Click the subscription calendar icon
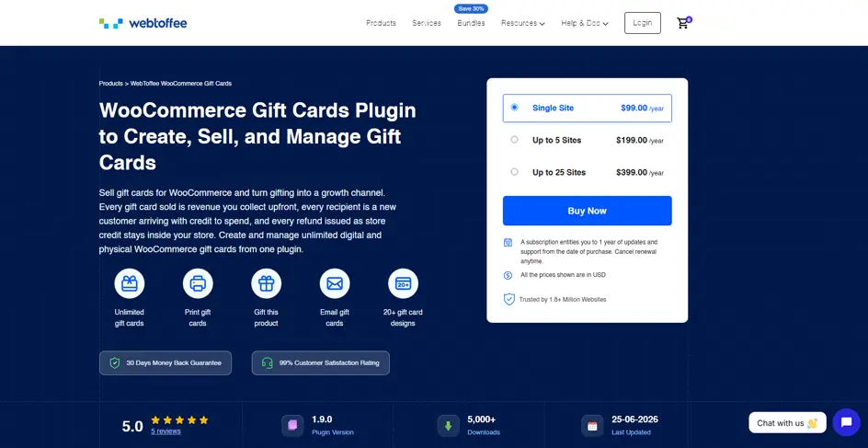 click(x=508, y=243)
